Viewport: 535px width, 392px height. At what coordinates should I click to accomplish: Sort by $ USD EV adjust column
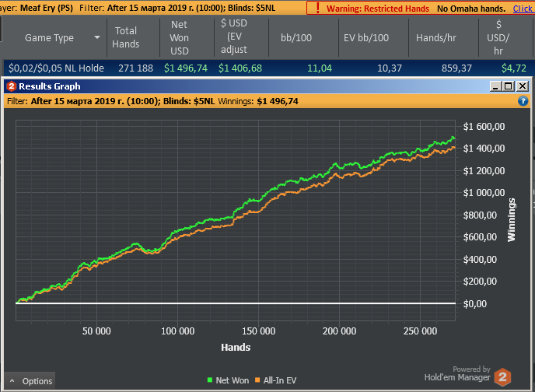click(x=234, y=36)
